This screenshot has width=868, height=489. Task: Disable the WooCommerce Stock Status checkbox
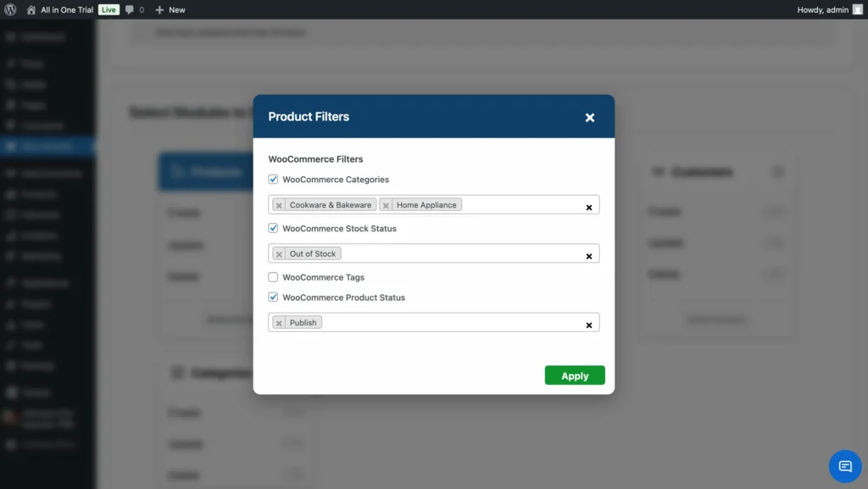[x=274, y=227]
